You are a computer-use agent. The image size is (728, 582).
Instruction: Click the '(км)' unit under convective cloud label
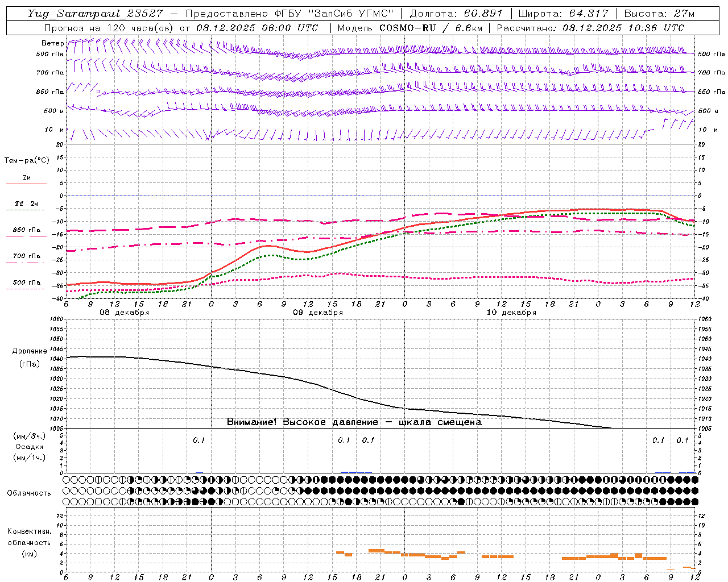coord(29,553)
